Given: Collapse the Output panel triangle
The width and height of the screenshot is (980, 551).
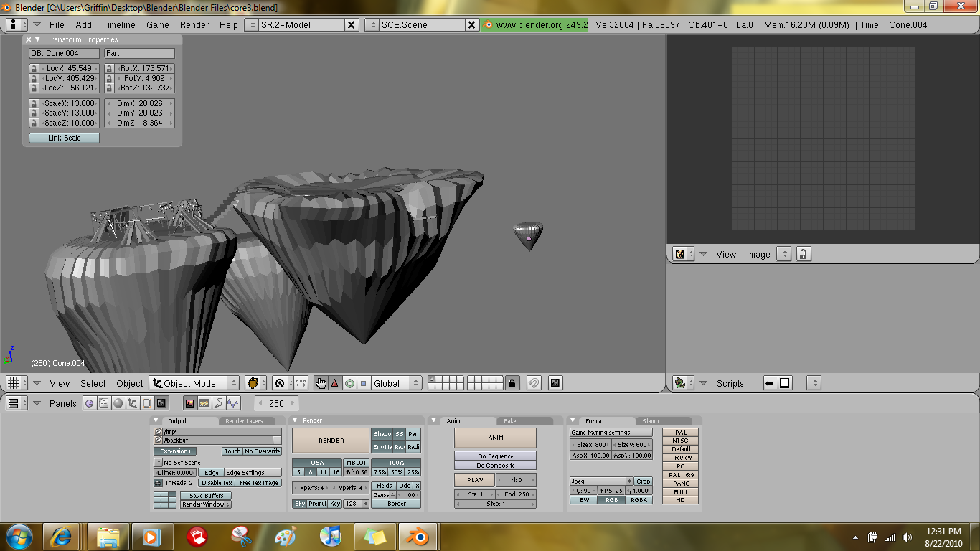Looking at the screenshot, I should click(156, 420).
